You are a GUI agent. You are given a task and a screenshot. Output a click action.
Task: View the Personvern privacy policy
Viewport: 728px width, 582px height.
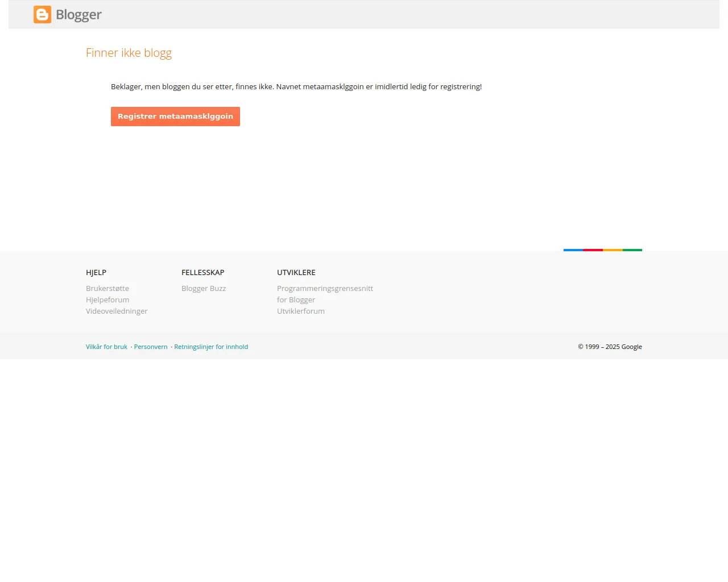pos(151,346)
